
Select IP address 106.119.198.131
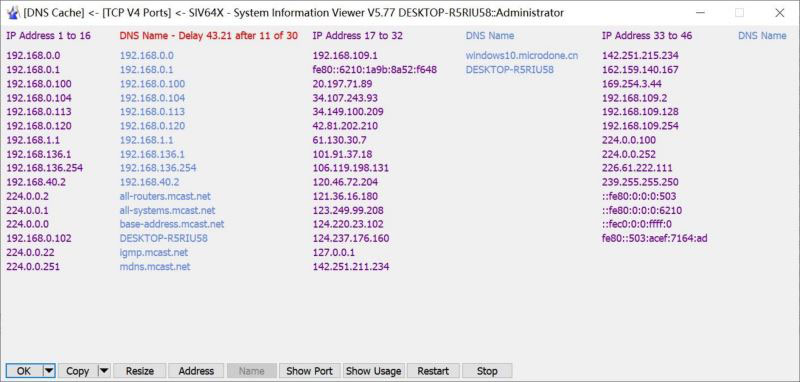(x=351, y=168)
